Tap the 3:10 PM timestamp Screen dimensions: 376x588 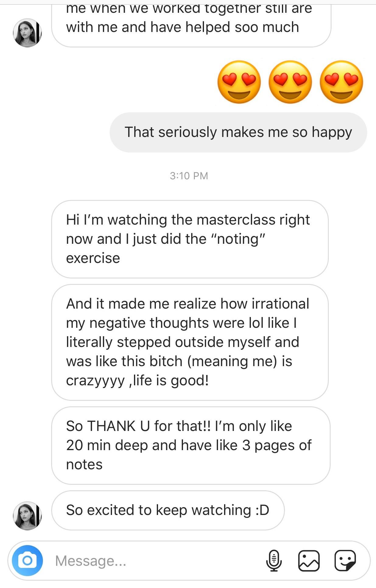(x=189, y=176)
